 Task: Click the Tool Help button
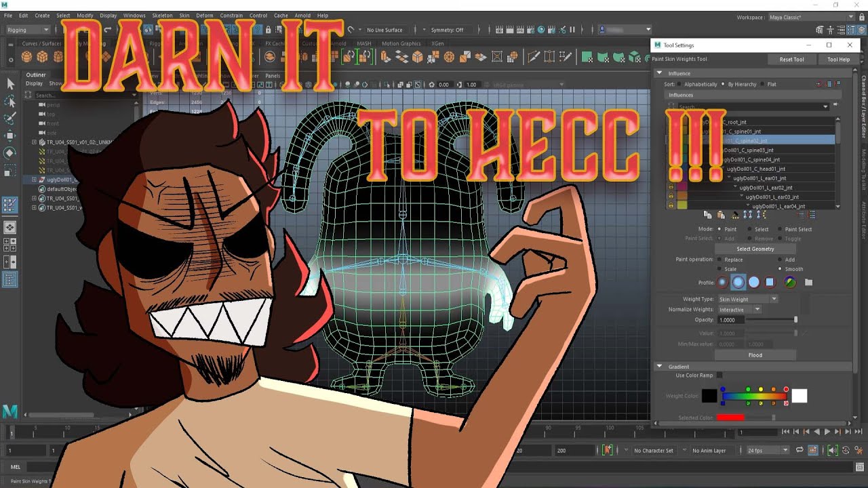click(x=838, y=59)
